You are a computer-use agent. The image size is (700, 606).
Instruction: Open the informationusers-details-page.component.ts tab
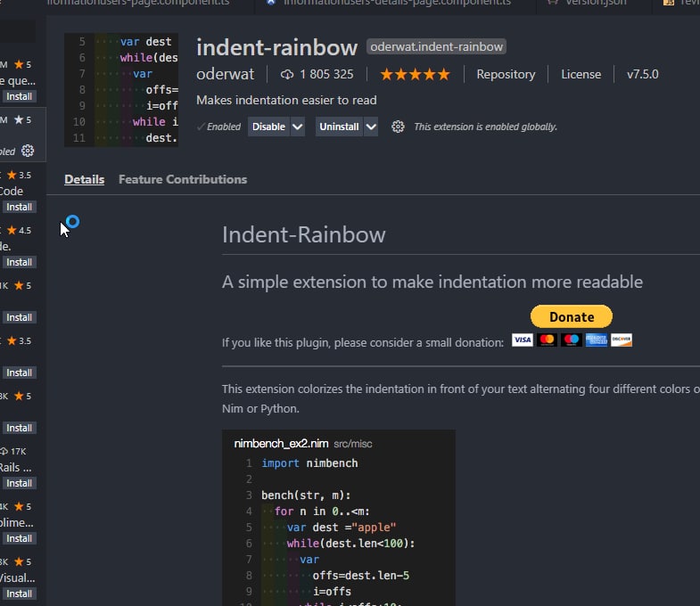pyautogui.click(x=397, y=3)
